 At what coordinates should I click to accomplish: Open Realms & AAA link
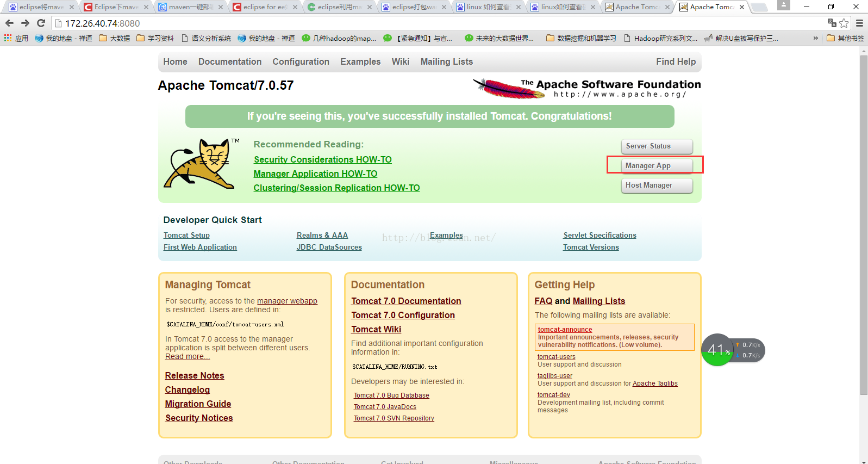click(x=322, y=235)
